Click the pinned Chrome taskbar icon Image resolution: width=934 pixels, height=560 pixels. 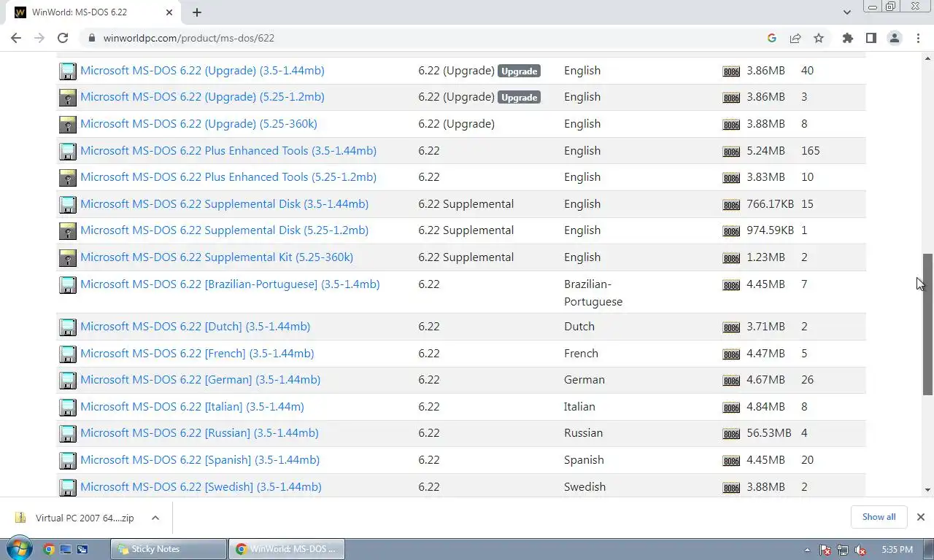tap(49, 549)
